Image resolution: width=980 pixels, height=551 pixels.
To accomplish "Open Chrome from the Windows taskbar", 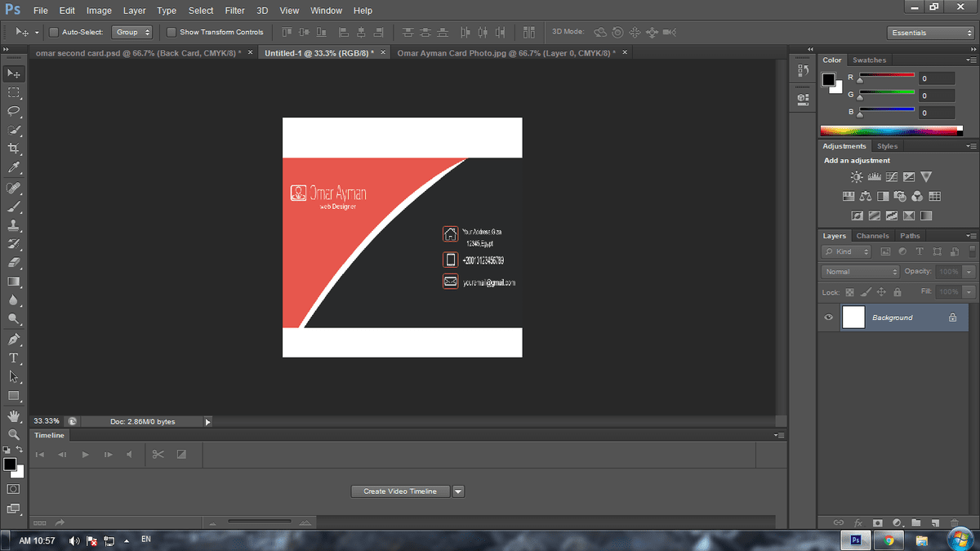I will point(888,540).
